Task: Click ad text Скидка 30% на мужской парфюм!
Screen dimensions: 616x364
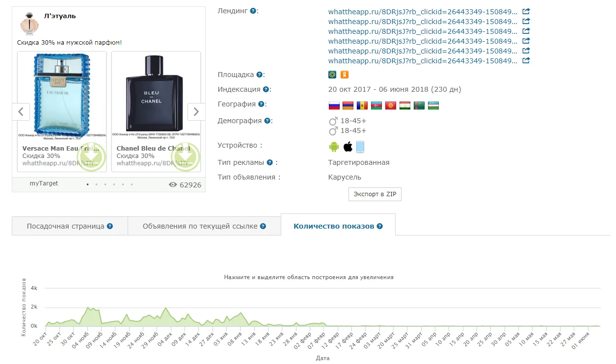Action: (69, 43)
